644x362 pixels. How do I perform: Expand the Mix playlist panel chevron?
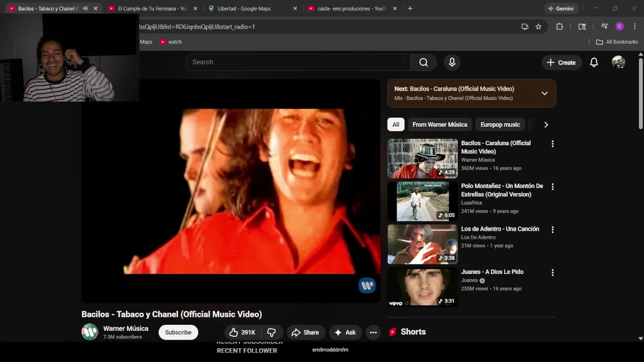544,93
